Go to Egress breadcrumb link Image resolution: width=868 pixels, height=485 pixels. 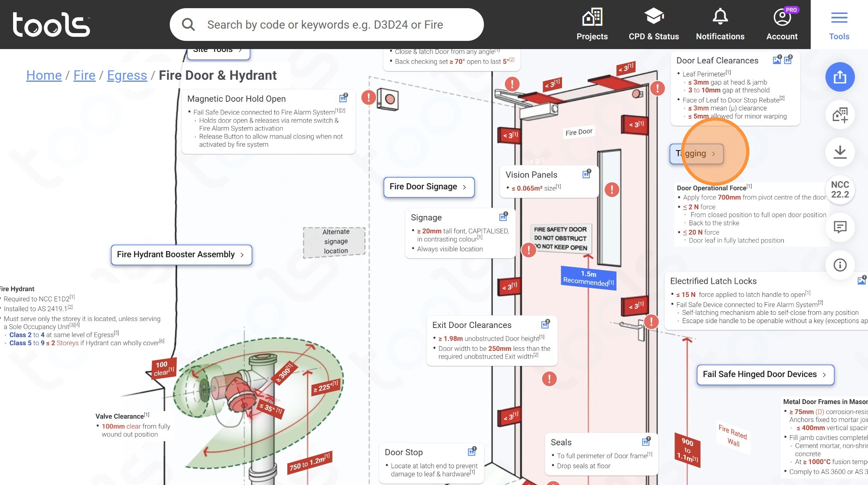pyautogui.click(x=127, y=75)
